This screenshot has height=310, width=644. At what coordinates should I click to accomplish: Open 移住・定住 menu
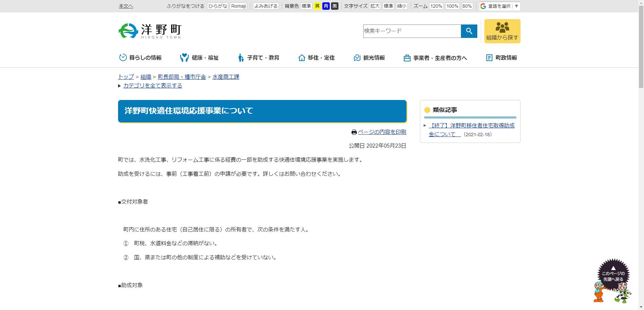click(316, 58)
